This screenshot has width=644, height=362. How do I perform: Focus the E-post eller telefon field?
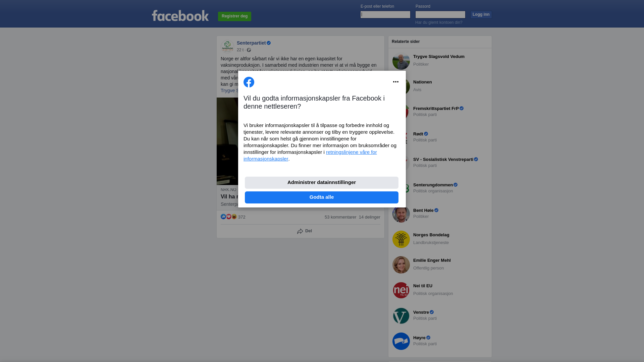pos(385,14)
